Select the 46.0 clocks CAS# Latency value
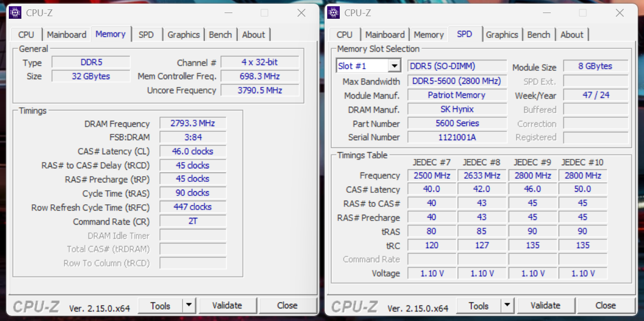This screenshot has width=644, height=321. click(x=193, y=151)
